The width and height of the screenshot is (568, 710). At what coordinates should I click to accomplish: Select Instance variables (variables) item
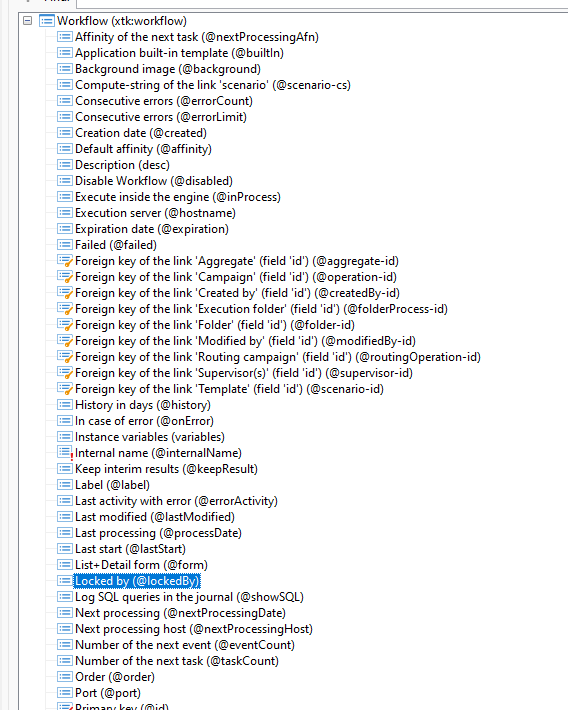pos(150,437)
